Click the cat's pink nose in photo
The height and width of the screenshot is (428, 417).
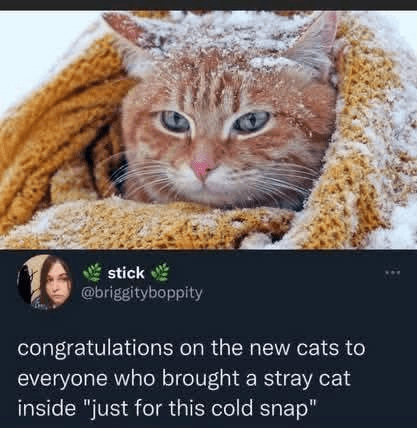[203, 167]
